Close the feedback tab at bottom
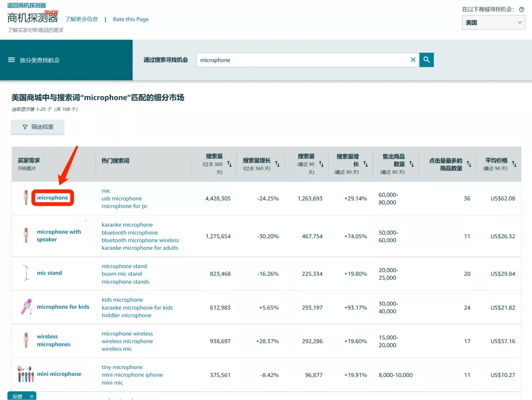The height and width of the screenshot is (400, 532). [32, 396]
